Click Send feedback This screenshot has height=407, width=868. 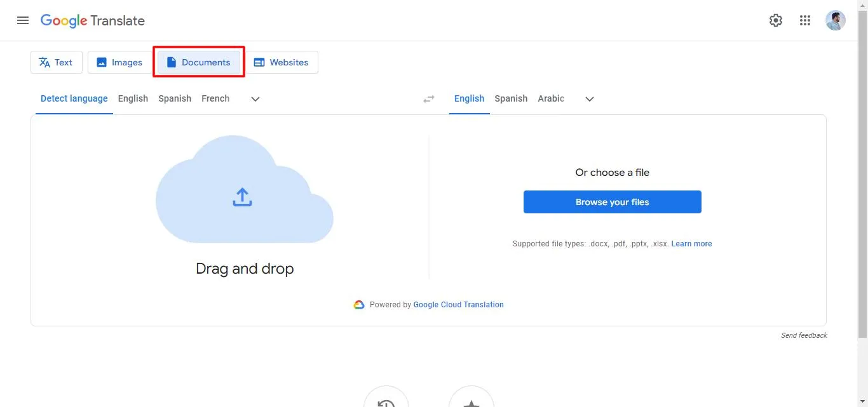click(804, 335)
